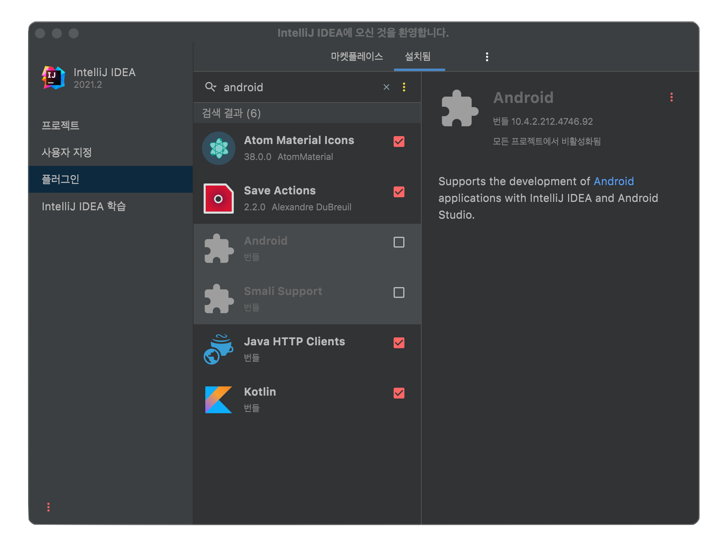Click the 2021.2 version label
Image resolution: width=728 pixels, height=560 pixels.
click(x=88, y=85)
